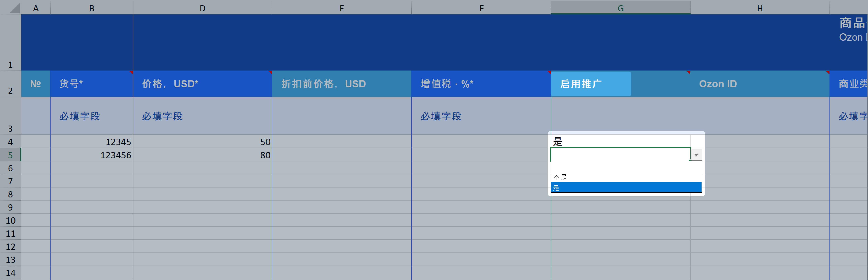Click '必填字段' under the 增值税 column

[441, 116]
